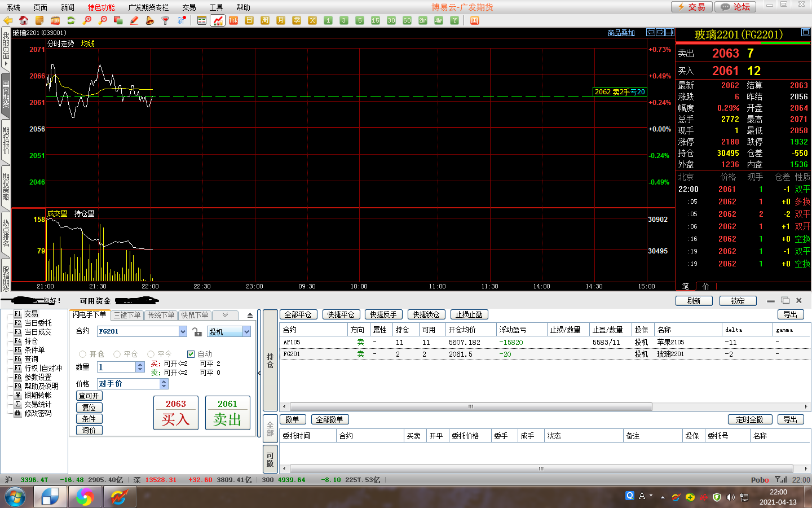Click the red 买入 buy button

point(176,413)
